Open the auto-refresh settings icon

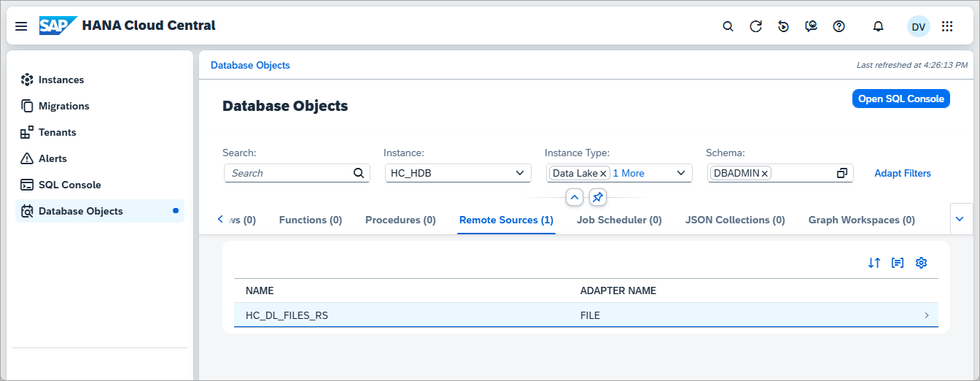tap(783, 26)
